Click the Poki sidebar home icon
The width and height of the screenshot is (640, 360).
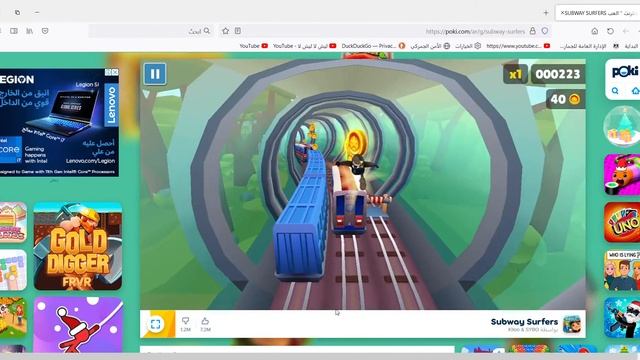[x=635, y=91]
